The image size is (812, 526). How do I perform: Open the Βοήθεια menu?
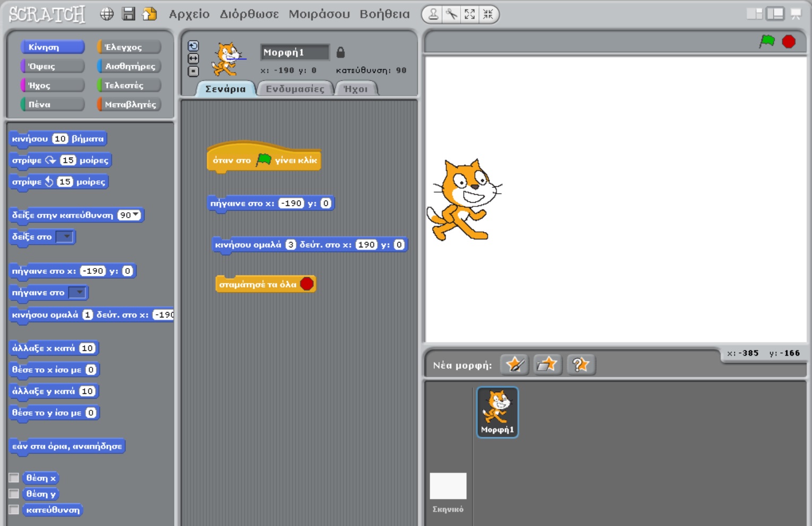[x=384, y=14]
